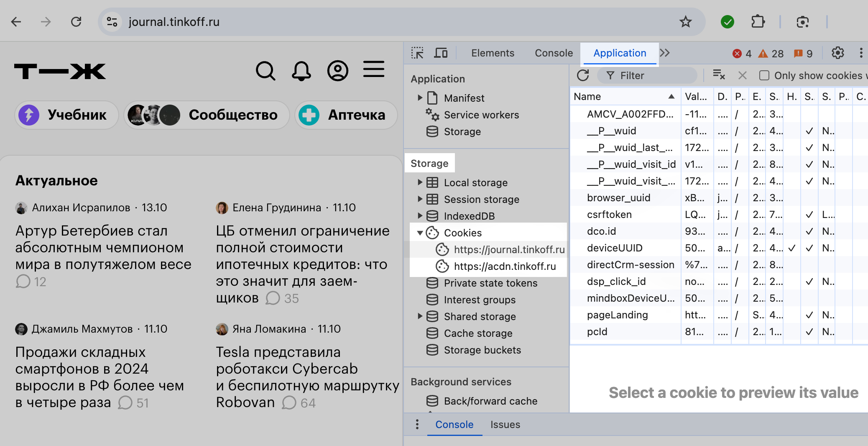The width and height of the screenshot is (868, 446).
Task: Expand Local storage tree
Action: [x=420, y=182]
